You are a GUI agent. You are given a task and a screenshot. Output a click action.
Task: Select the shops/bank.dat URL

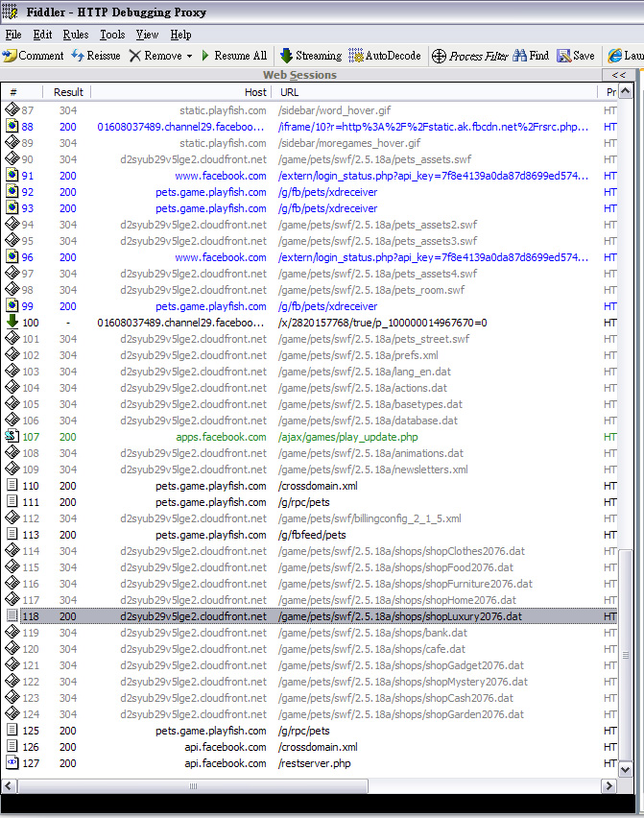pyautogui.click(x=372, y=633)
